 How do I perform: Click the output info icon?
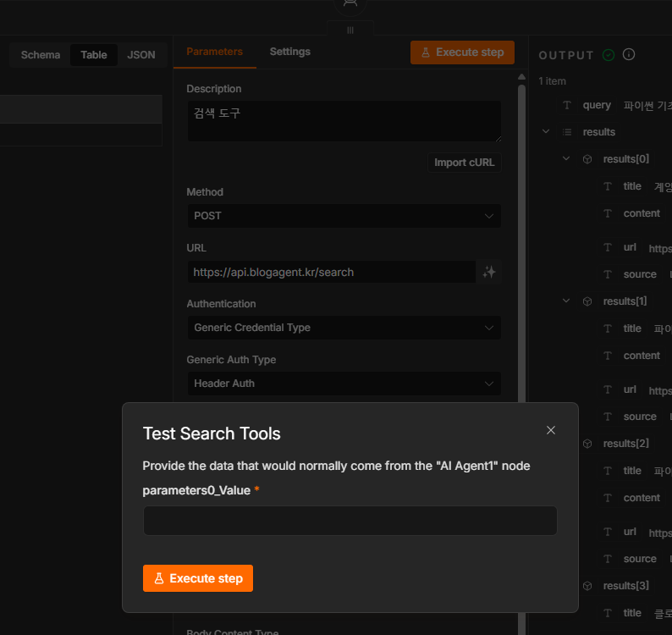629,54
